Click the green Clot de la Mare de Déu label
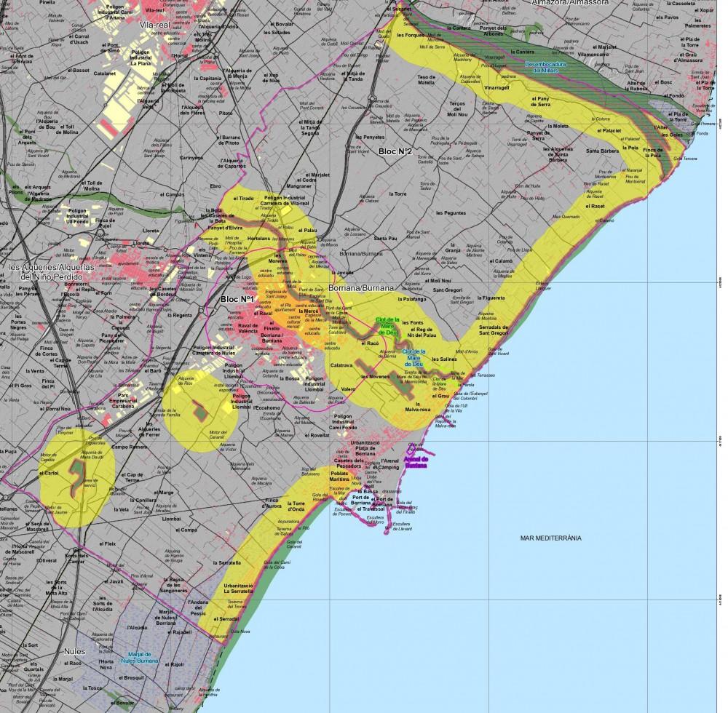728x713 pixels. coord(387,324)
